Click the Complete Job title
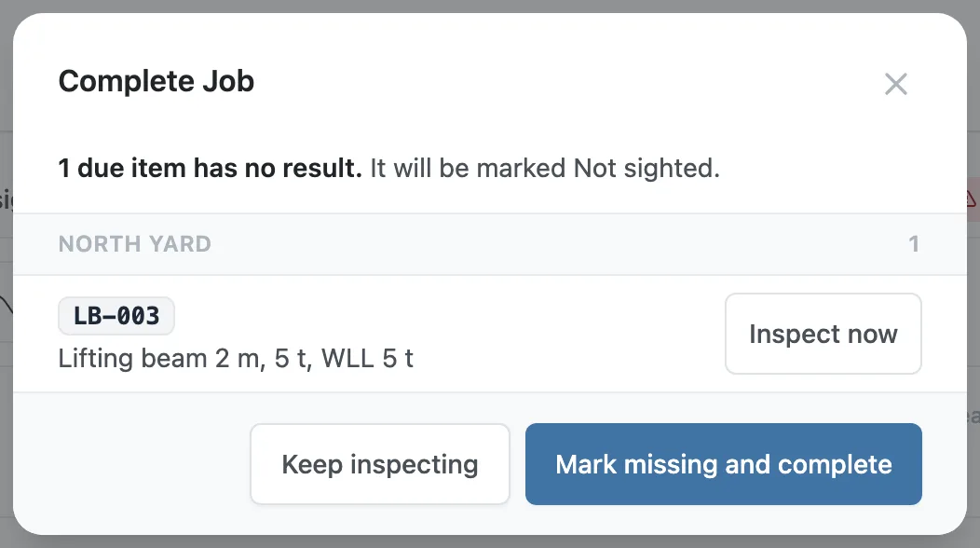The width and height of the screenshot is (980, 548). [x=157, y=81]
